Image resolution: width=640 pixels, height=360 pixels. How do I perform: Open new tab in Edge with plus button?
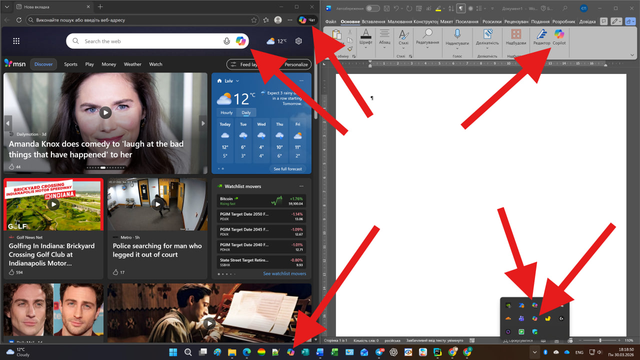[100, 7]
